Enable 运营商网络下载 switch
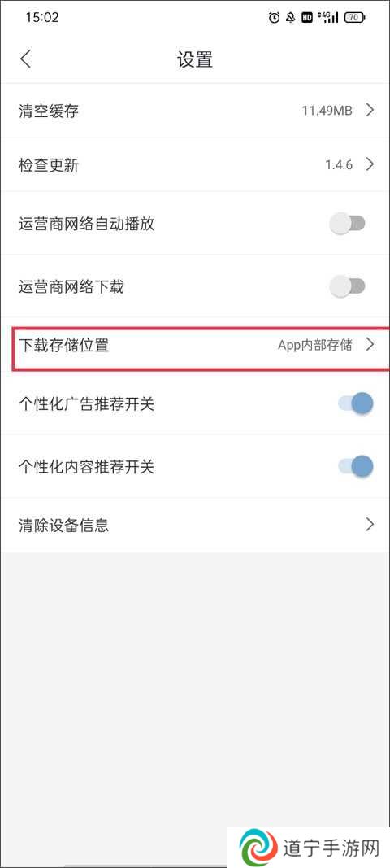390x868 pixels. [x=348, y=286]
